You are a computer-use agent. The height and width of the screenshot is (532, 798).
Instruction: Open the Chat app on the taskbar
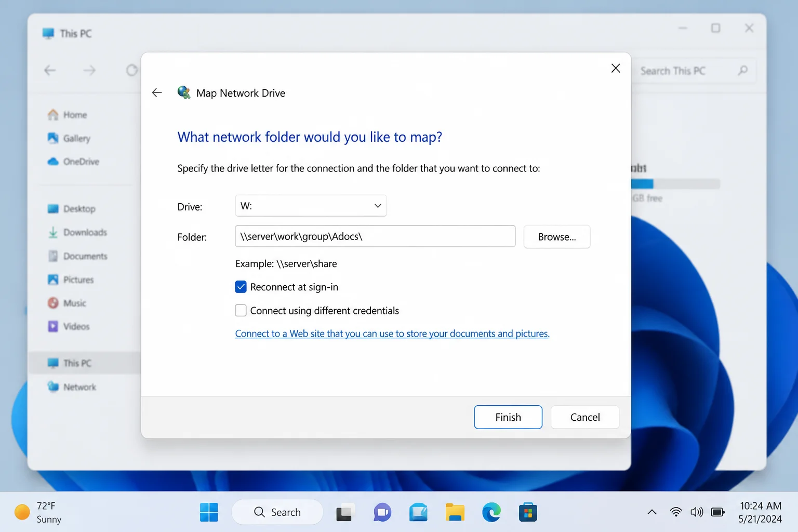(x=382, y=513)
